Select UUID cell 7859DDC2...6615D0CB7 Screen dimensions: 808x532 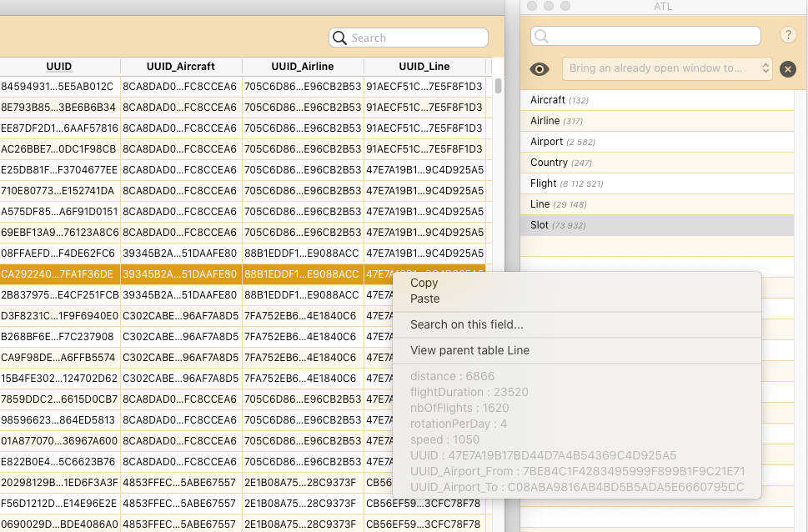(x=60, y=399)
